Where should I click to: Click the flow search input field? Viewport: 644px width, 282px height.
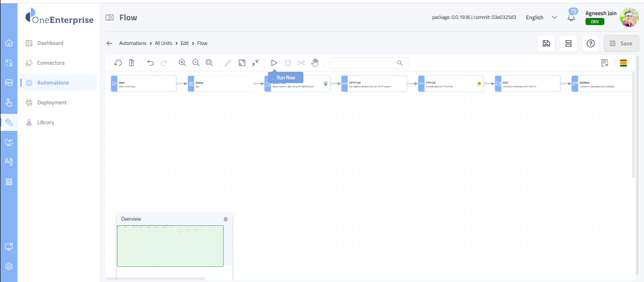364,63
